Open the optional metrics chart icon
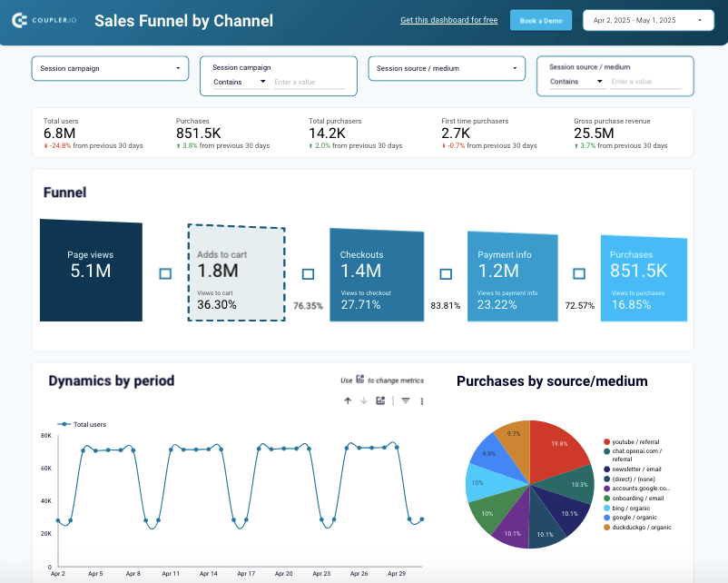Viewport: 728px width, 583px height. (x=380, y=400)
